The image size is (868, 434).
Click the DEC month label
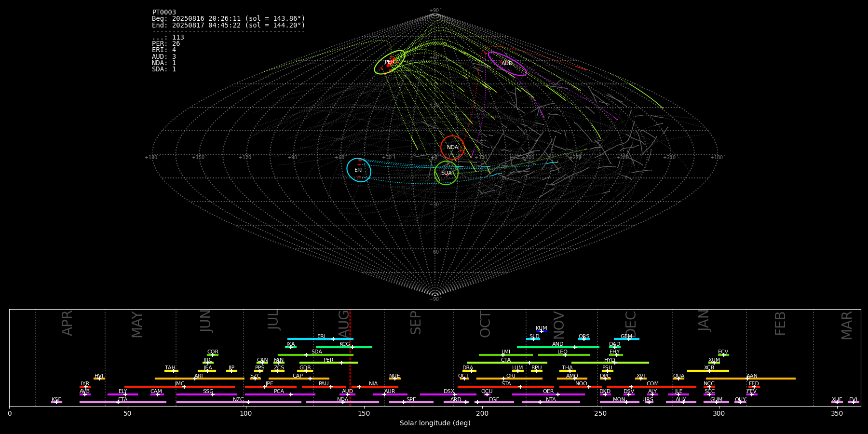coord(631,324)
